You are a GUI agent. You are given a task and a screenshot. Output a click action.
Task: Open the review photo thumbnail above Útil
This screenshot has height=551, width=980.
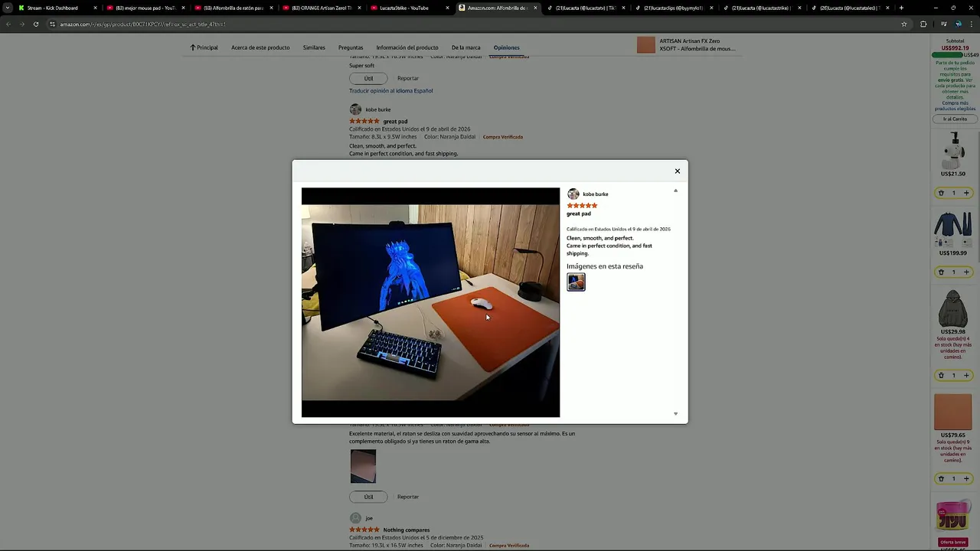[363, 466]
